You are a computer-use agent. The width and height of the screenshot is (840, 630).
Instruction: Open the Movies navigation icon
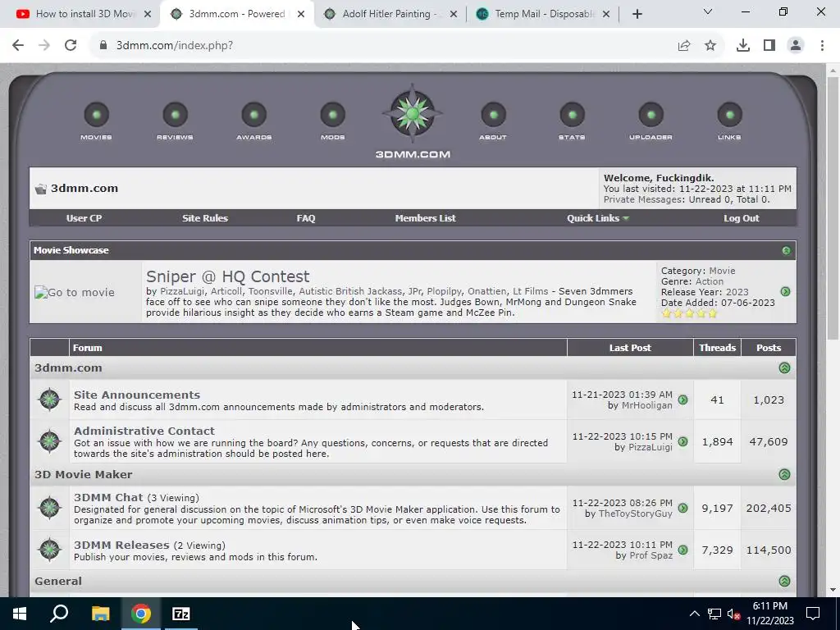coord(97,115)
